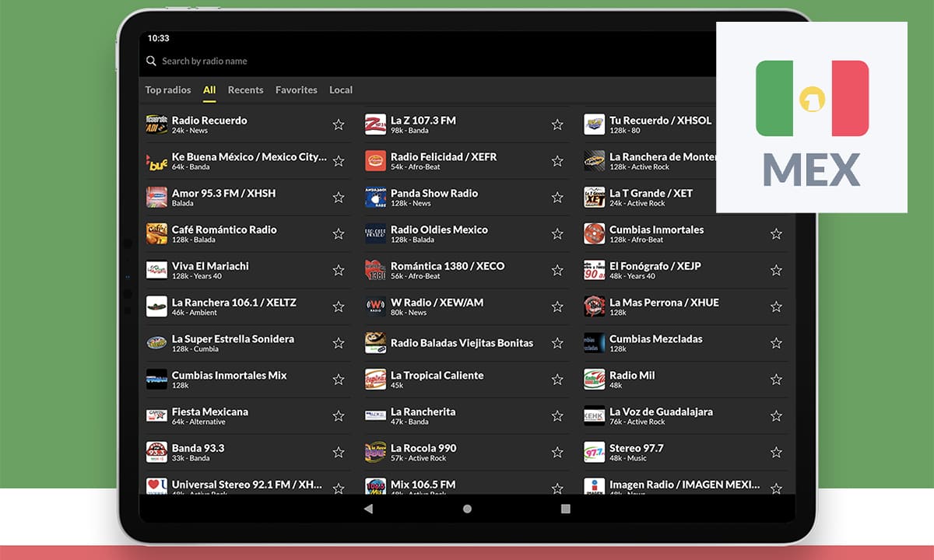Favorite Radio Felicidad / XEFR star
The width and height of the screenshot is (934, 560).
557,161
